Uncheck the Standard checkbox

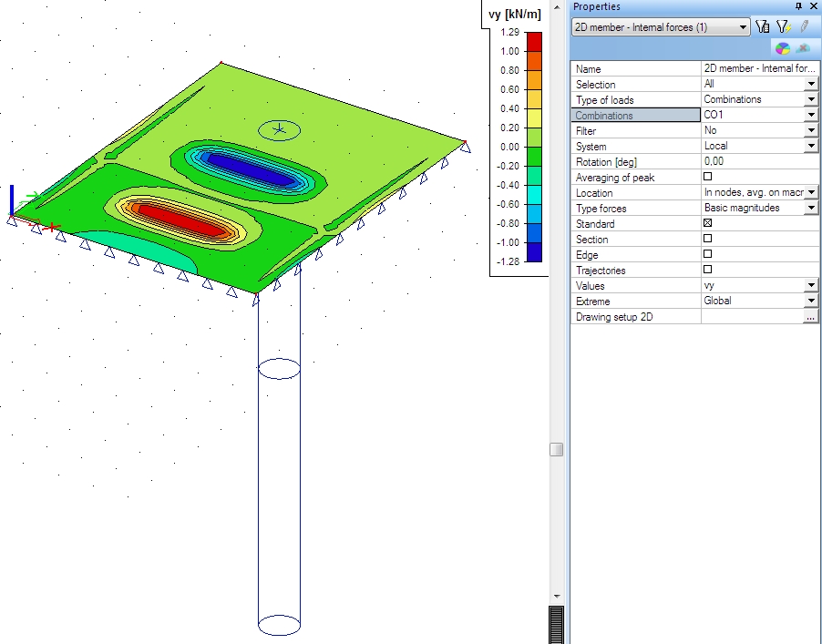pyautogui.click(x=708, y=223)
